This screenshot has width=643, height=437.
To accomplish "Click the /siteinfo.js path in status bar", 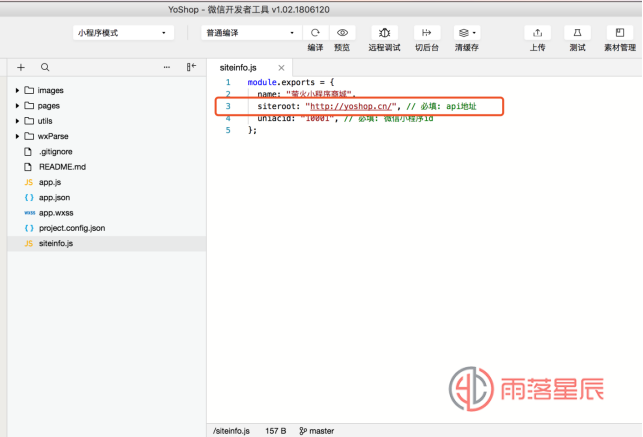I will pyautogui.click(x=231, y=431).
